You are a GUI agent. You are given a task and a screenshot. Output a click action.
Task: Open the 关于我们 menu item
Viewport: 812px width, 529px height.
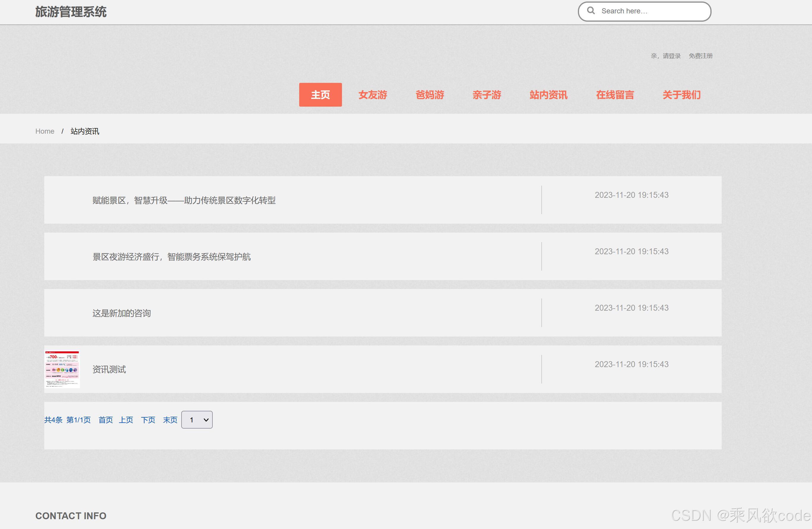coord(681,95)
